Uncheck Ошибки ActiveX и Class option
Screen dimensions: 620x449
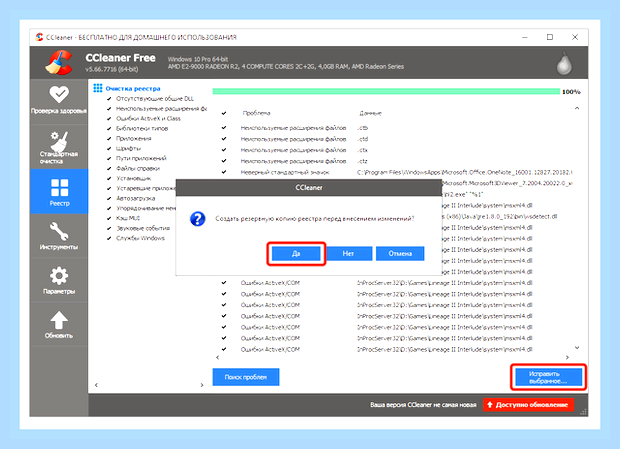coord(109,118)
